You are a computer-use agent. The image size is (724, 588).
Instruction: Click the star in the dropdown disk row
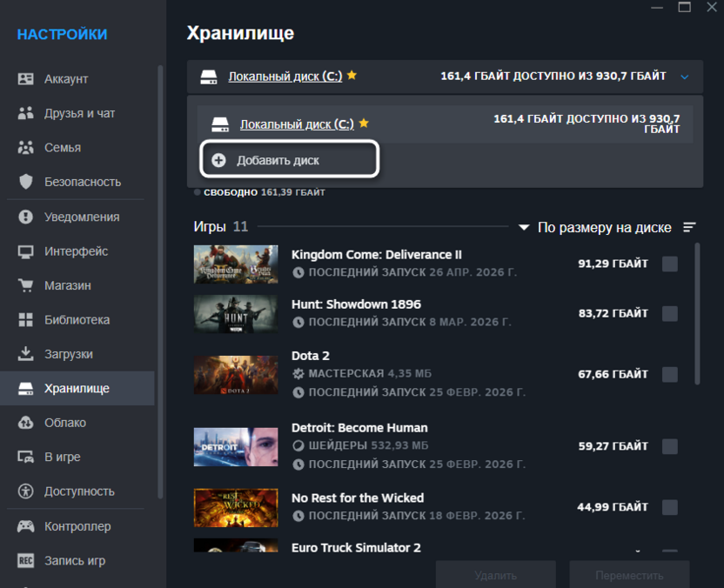364,123
